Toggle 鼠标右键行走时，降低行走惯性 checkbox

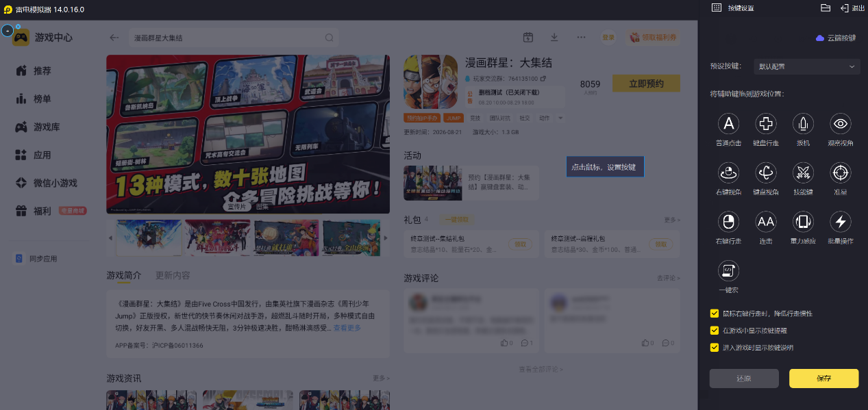pos(715,313)
